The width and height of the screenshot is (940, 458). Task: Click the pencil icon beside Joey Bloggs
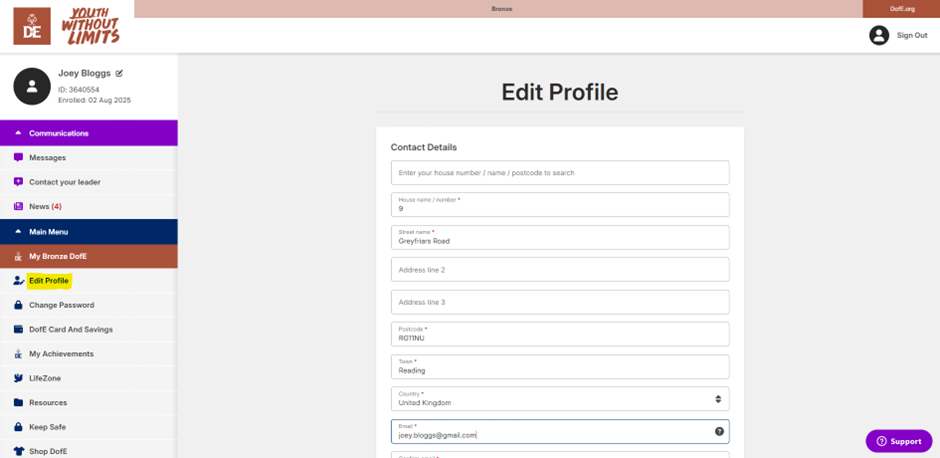120,73
